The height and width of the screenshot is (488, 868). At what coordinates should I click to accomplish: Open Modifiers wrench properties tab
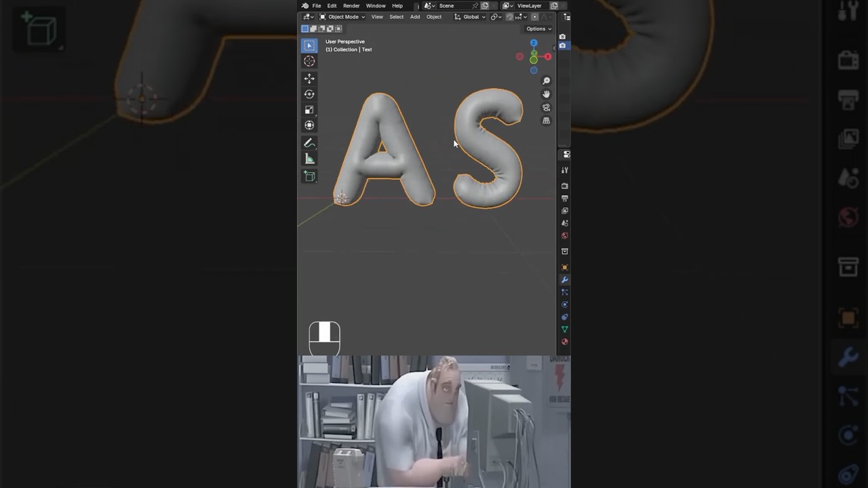pos(565,280)
